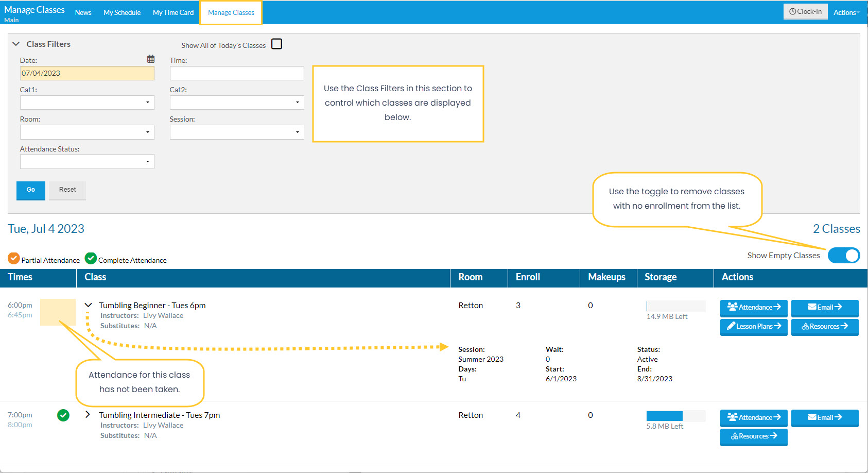
Task: Click the '6/1/2023' start date value
Action: pyautogui.click(x=561, y=379)
